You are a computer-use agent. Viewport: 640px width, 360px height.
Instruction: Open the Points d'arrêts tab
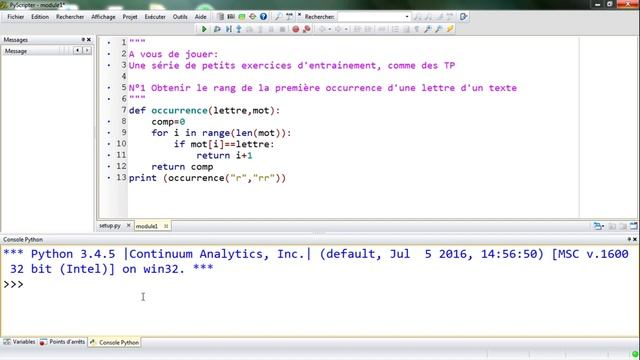point(62,342)
